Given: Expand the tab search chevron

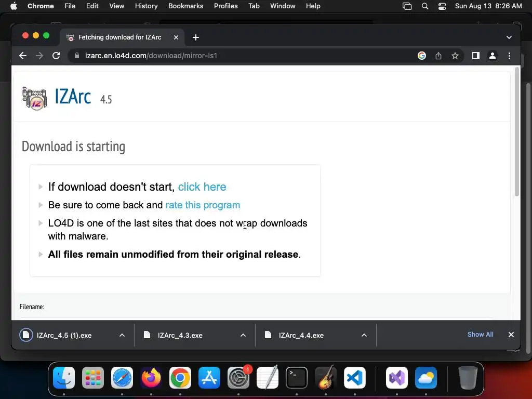Looking at the screenshot, I should click(509, 37).
